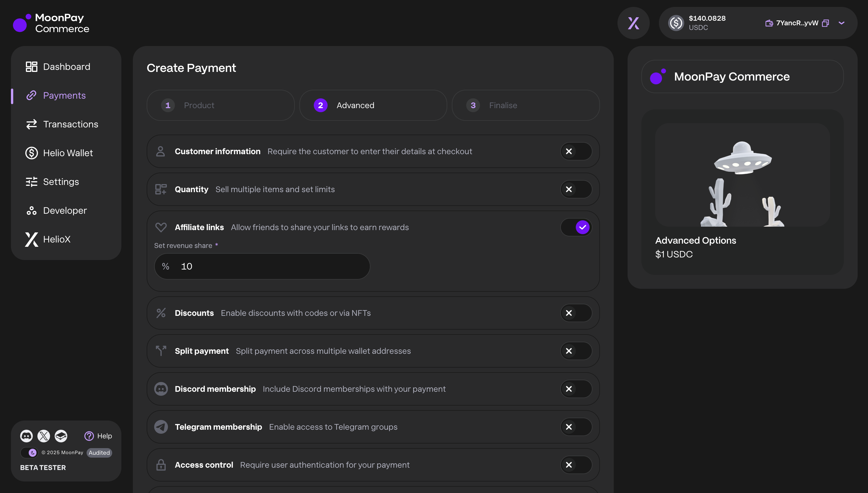Viewport: 868px width, 493px height.
Task: Click the MoonPay Commerce logo
Action: 51,23
